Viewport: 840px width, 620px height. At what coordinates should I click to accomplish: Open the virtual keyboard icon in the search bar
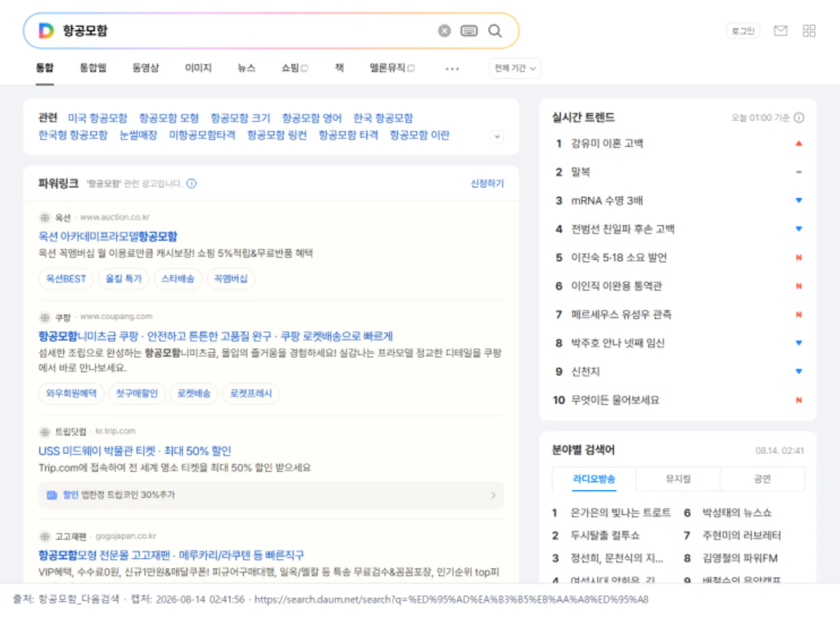click(469, 31)
